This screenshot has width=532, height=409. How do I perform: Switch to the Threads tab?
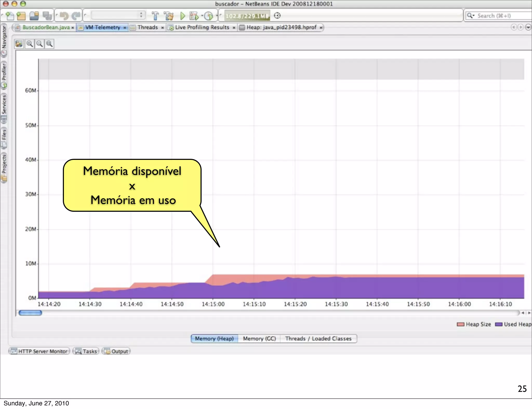tap(148, 27)
